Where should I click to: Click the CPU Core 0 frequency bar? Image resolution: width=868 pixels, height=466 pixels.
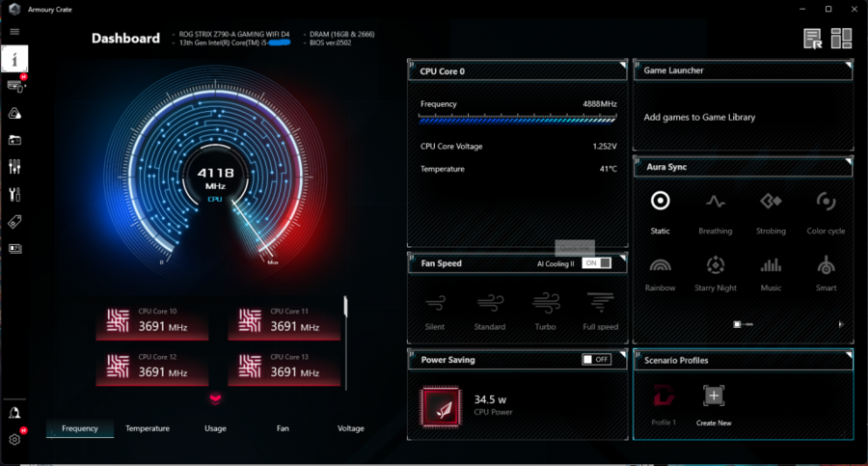[x=517, y=119]
